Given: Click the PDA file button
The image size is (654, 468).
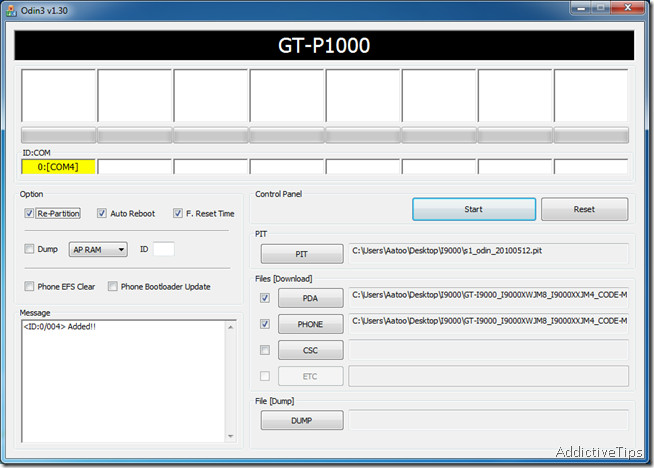Looking at the screenshot, I should point(311,298).
